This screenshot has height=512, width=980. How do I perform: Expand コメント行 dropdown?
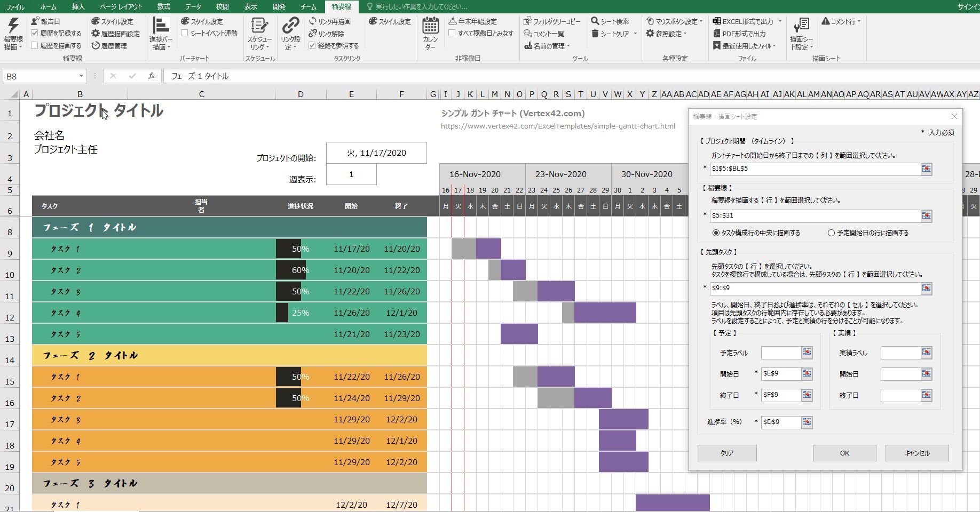(x=859, y=22)
